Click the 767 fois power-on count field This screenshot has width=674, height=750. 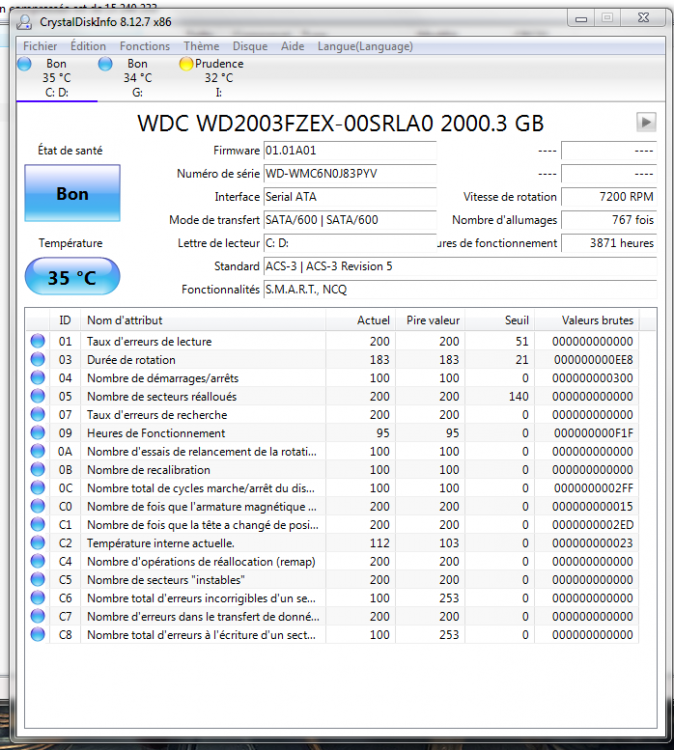pos(608,220)
